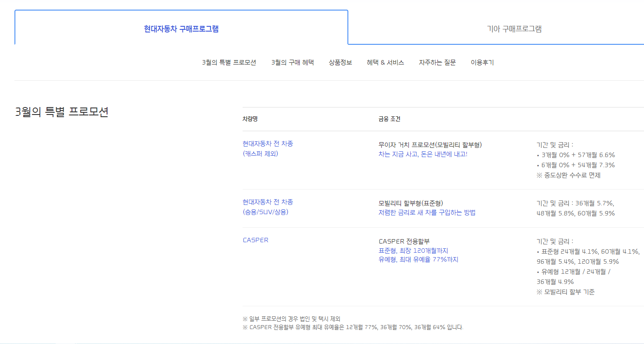Open the 혜택 & 서비스 section
The width and height of the screenshot is (644, 344).
385,62
